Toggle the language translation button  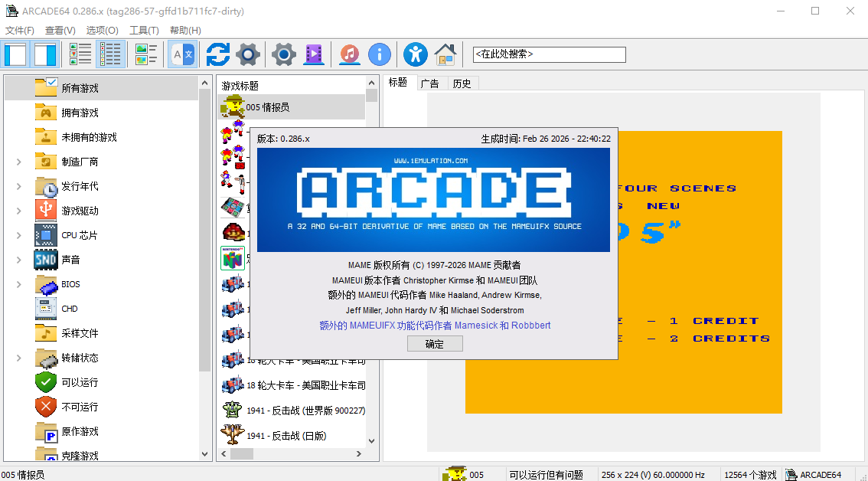pyautogui.click(x=181, y=54)
